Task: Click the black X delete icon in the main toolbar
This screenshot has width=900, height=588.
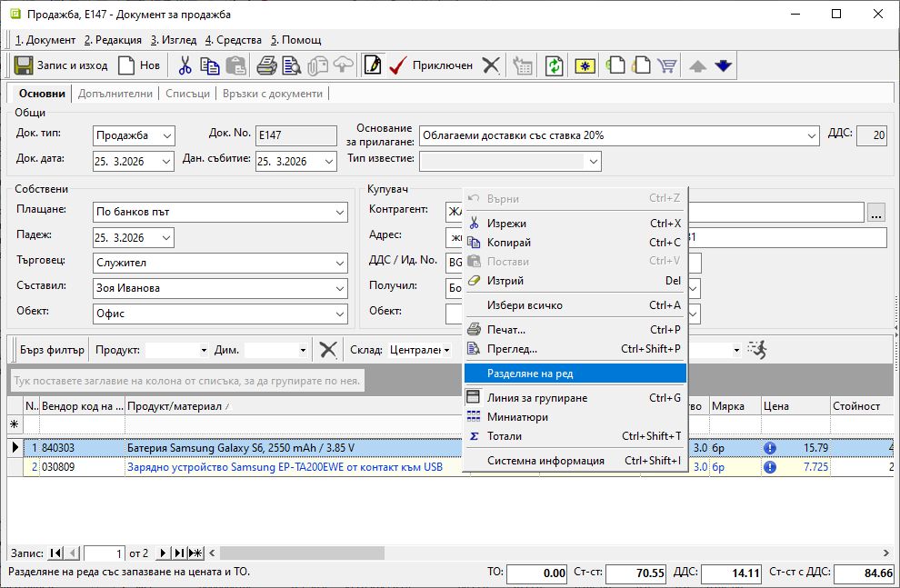Action: pyautogui.click(x=491, y=65)
